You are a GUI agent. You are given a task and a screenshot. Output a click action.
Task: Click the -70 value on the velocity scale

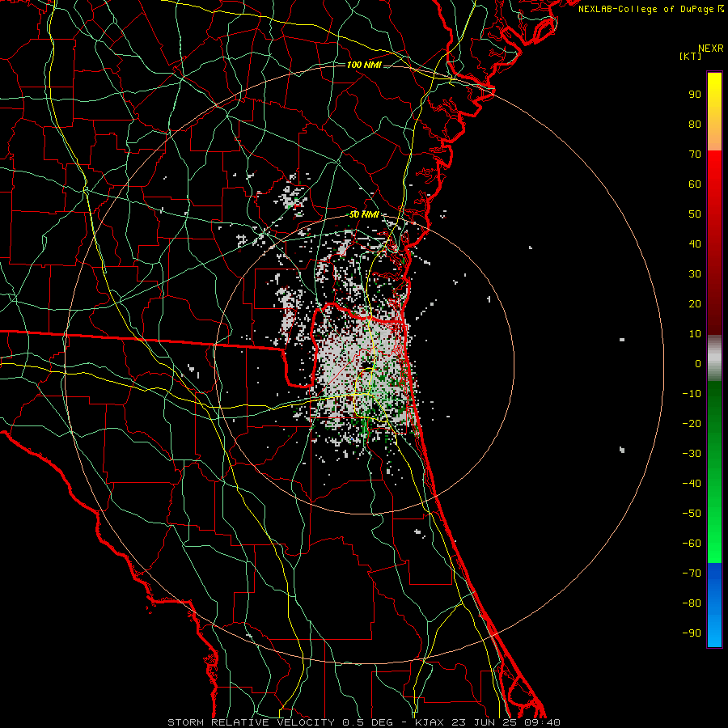692,574
